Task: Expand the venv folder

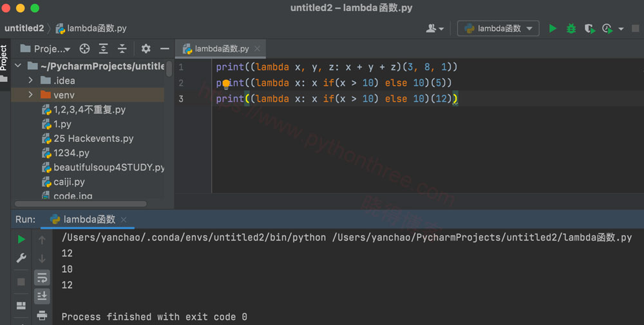Action: coord(30,95)
